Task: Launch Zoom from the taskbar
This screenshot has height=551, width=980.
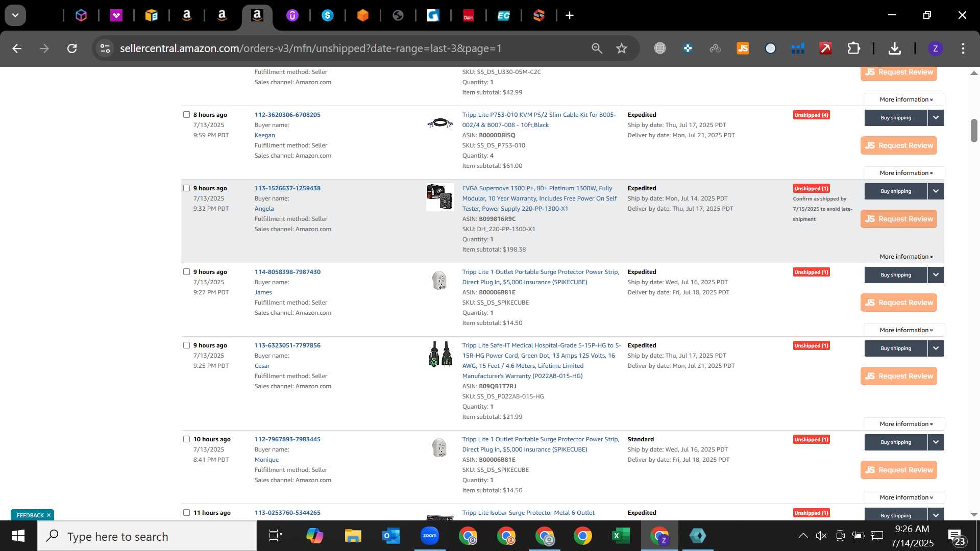Action: [430, 536]
